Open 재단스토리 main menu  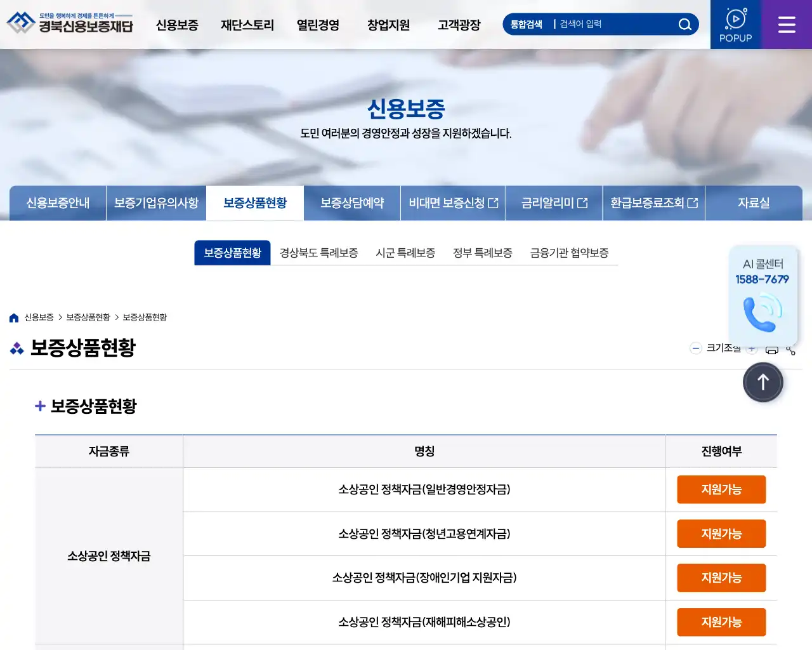247,25
